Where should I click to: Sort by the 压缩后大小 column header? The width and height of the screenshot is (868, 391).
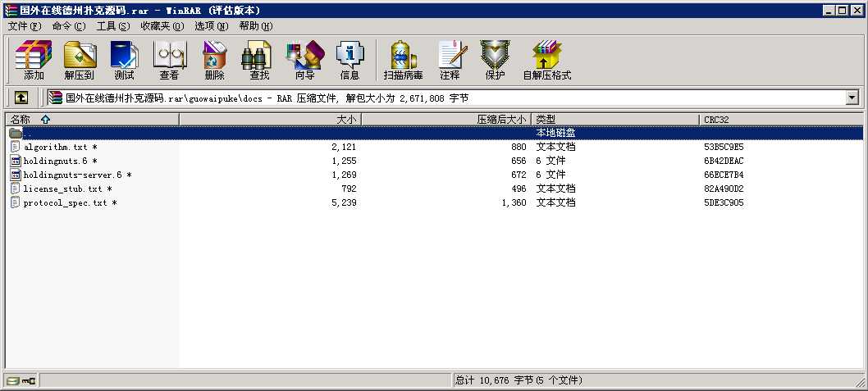pos(446,119)
